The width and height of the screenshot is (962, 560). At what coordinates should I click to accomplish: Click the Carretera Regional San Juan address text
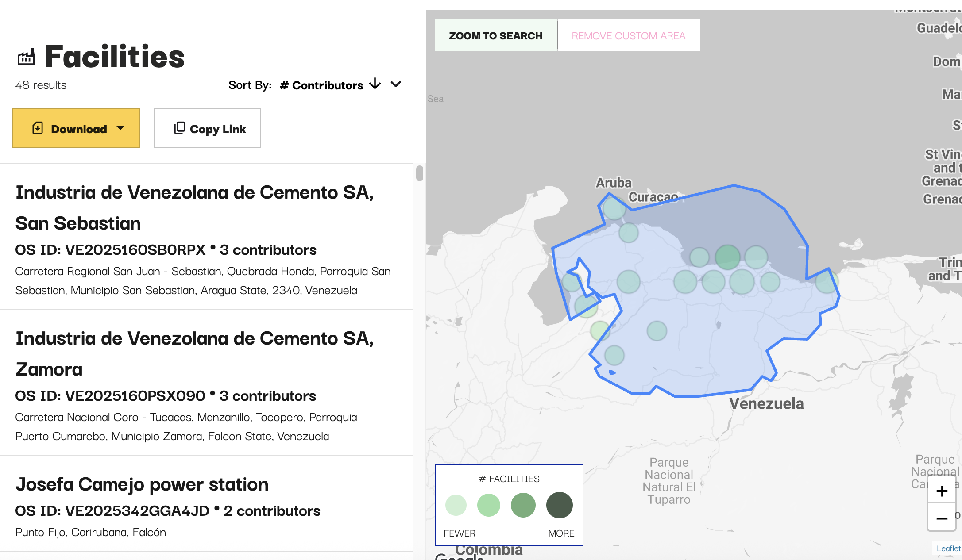[x=203, y=281]
